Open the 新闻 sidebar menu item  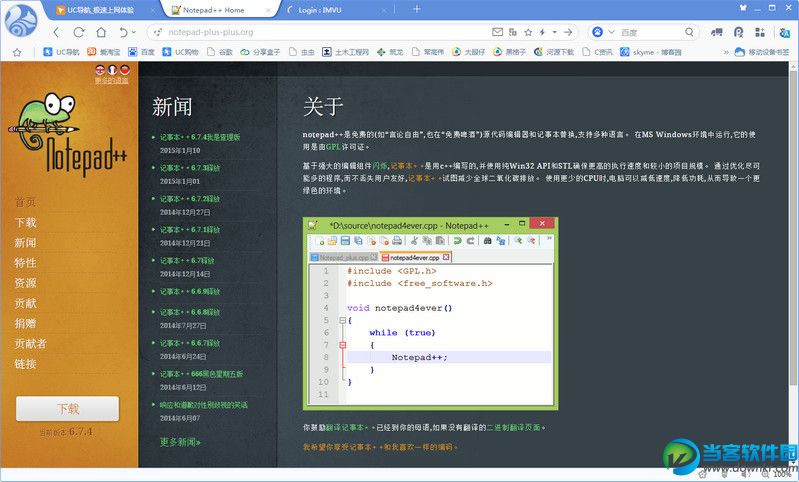[x=25, y=243]
